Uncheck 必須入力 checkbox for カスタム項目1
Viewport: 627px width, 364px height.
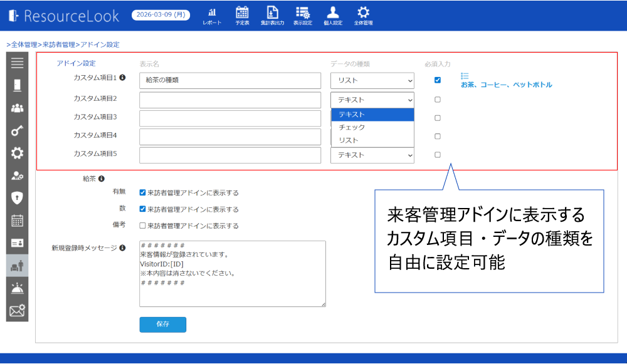[438, 80]
